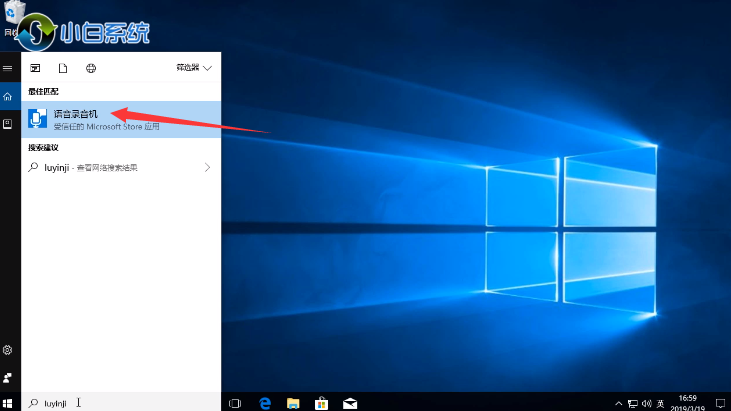This screenshot has height=411, width=731.
Task: Open File Explorer from the taskbar
Action: click(294, 402)
